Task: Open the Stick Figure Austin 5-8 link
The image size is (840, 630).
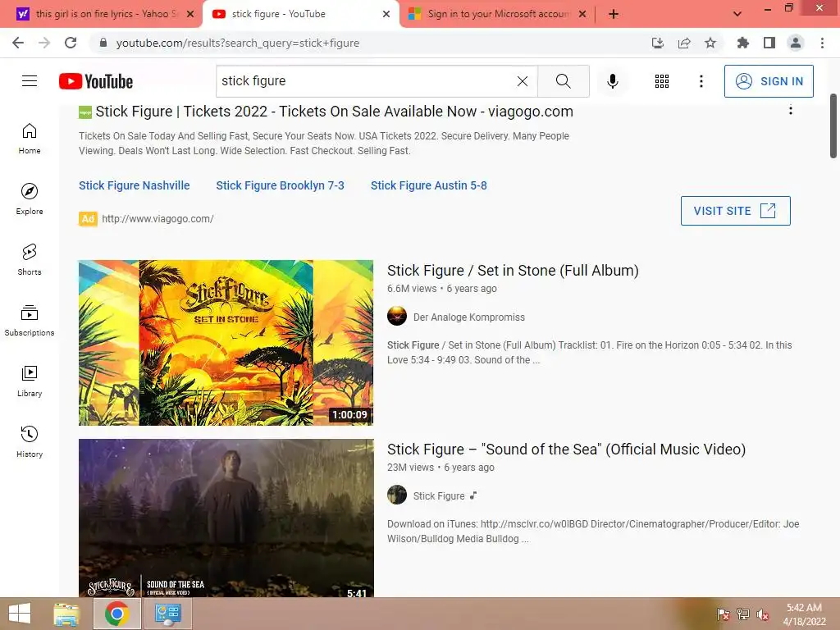Action: (428, 185)
